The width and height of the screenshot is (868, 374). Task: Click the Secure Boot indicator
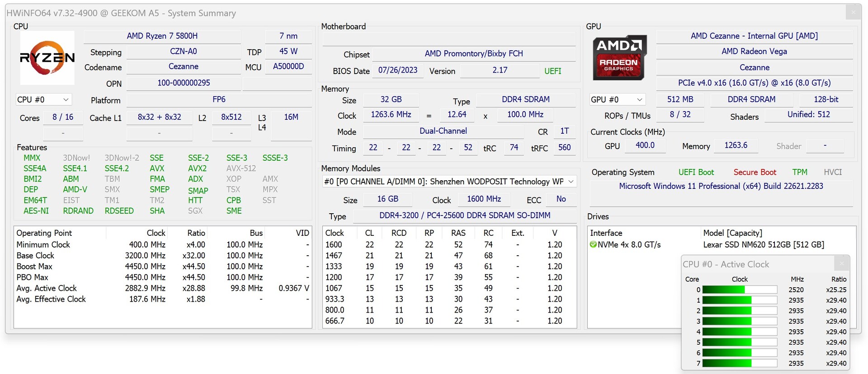tap(755, 172)
